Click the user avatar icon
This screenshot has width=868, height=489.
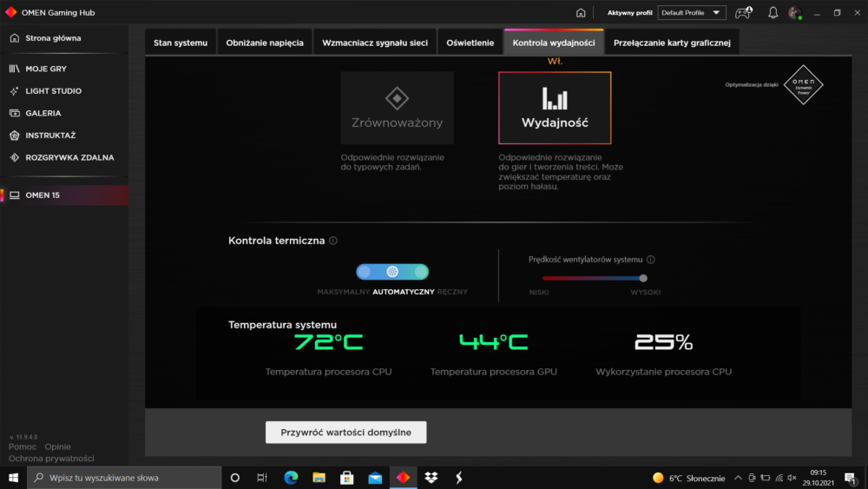coord(795,13)
